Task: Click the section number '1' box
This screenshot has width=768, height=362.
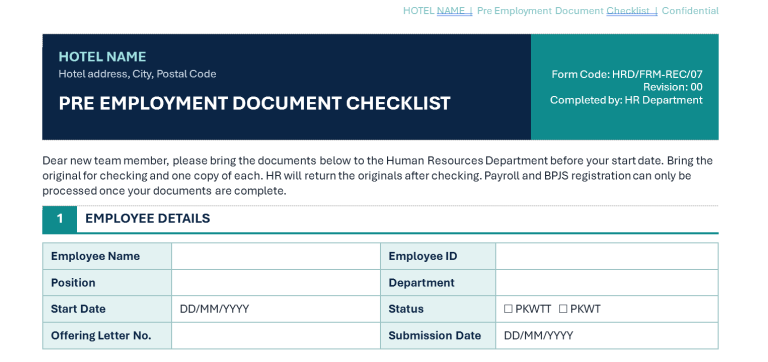Action: [x=60, y=219]
